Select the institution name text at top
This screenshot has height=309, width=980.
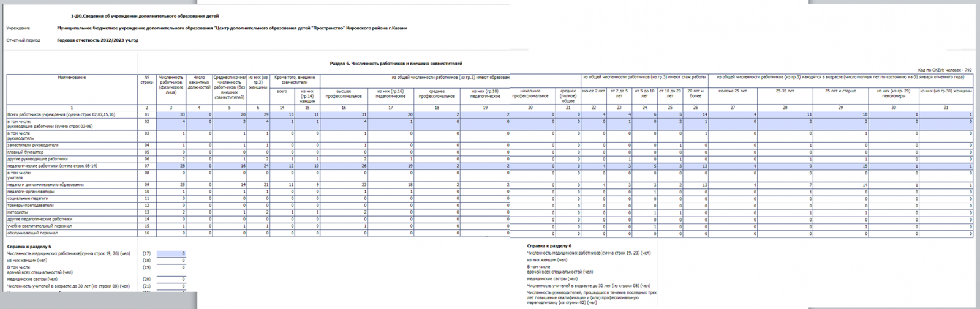point(232,28)
